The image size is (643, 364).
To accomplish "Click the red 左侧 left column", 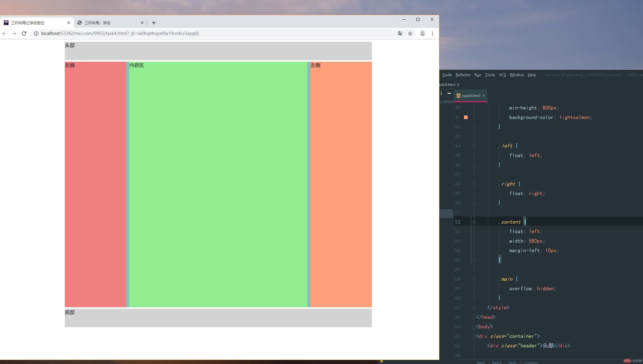I will click(95, 184).
